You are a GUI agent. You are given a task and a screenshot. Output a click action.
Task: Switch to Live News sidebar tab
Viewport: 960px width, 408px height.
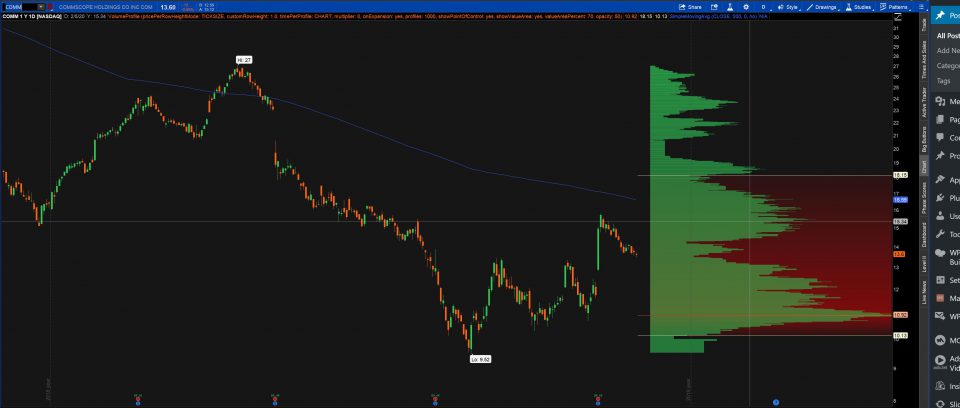924,292
